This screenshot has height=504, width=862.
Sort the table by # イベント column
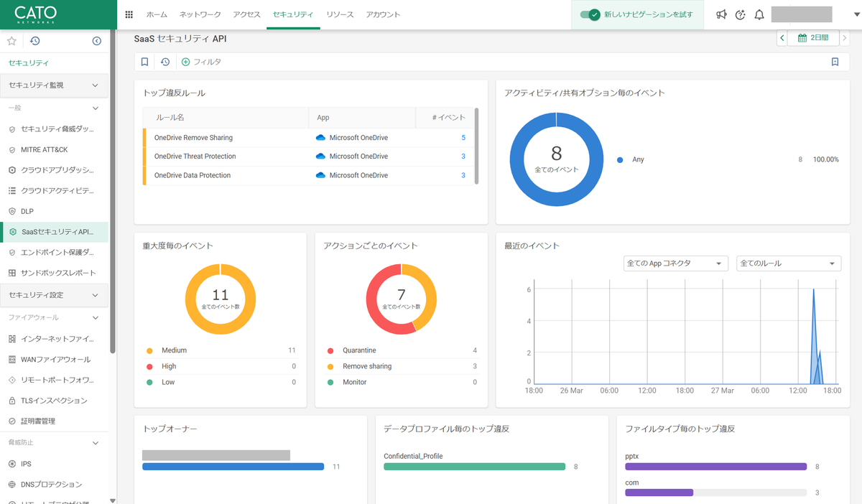point(445,118)
